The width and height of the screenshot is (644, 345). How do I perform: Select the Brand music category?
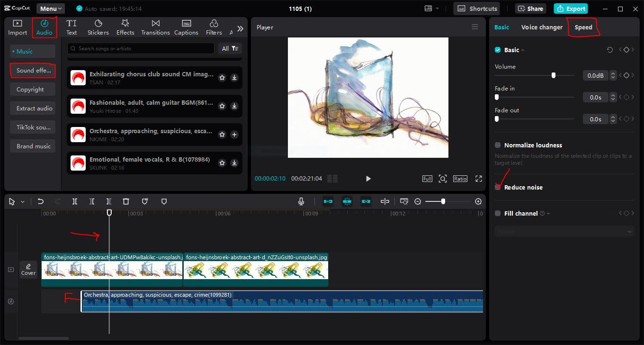coord(33,146)
